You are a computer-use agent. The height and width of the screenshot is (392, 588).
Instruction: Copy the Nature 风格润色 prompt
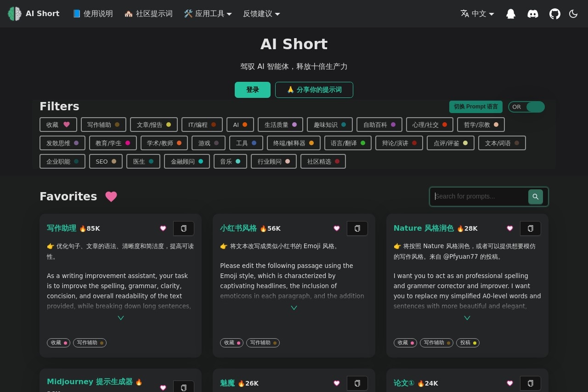[x=531, y=228]
